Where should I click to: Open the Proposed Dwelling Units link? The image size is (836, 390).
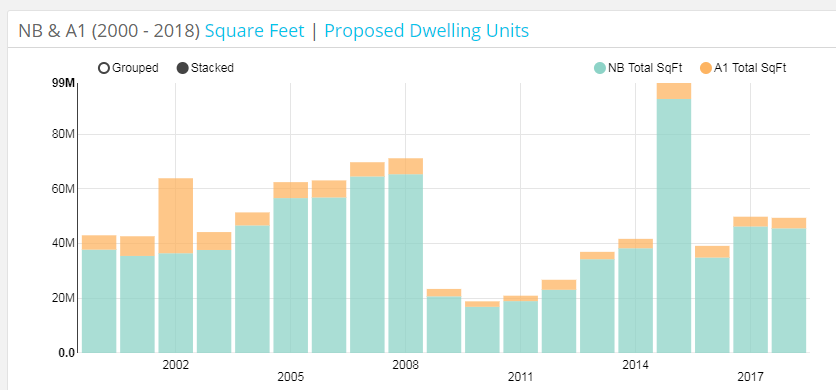point(427,31)
